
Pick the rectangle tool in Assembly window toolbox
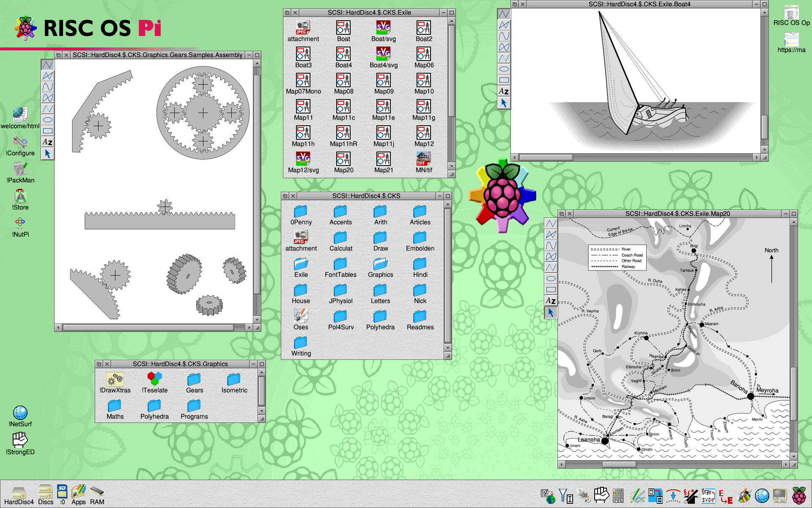[47, 131]
